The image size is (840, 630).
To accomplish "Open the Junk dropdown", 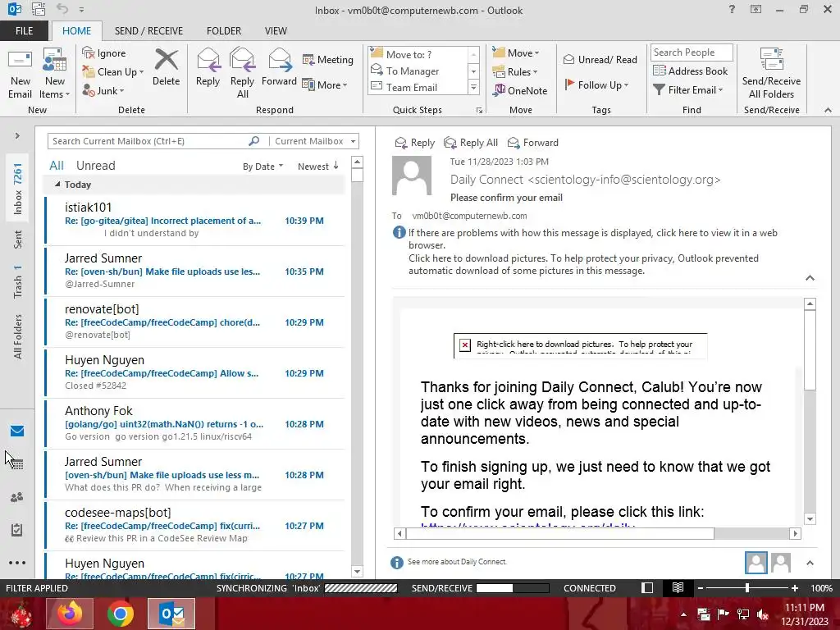I will tap(103, 90).
